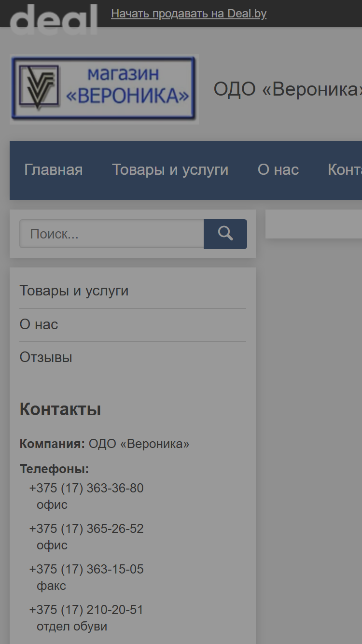This screenshot has height=644, width=362.
Task: Click the магазин «ВЕРОНИКА» store logo
Action: coord(104,89)
